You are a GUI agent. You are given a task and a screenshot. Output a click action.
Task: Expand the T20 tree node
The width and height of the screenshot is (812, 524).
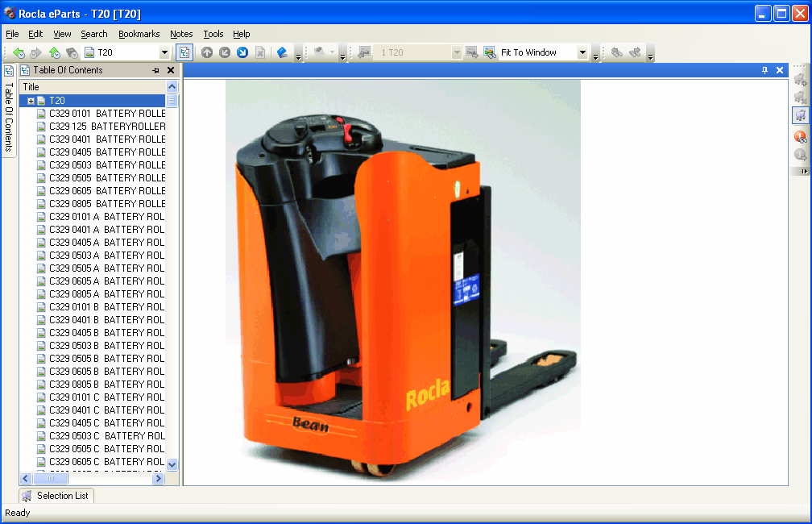(31, 101)
